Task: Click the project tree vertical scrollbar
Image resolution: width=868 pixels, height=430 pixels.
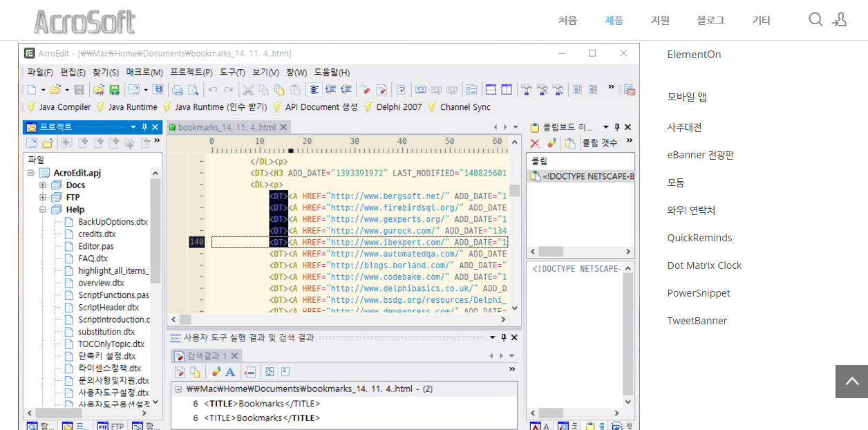Action: (156, 230)
